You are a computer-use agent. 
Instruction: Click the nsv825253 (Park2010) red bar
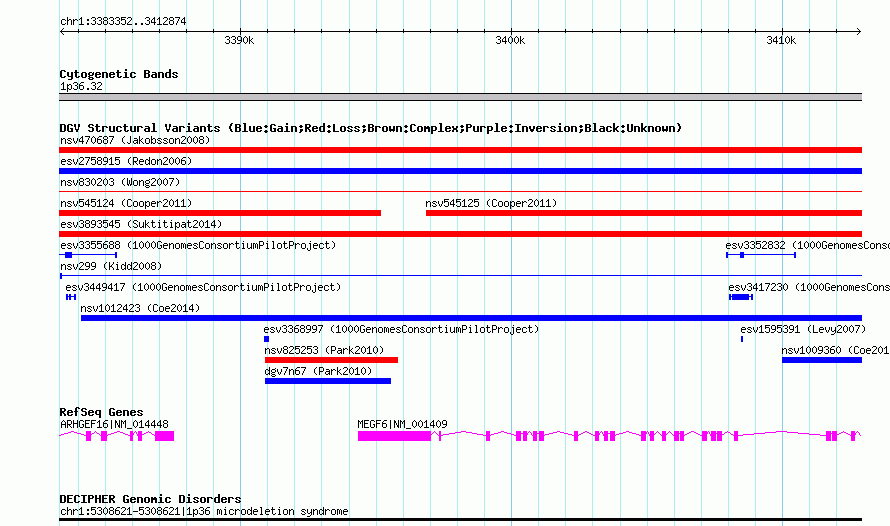pyautogui.click(x=331, y=360)
